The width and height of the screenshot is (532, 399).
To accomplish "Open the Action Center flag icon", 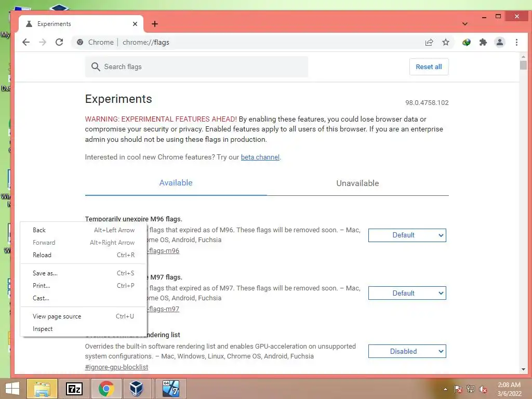I will click(458, 389).
